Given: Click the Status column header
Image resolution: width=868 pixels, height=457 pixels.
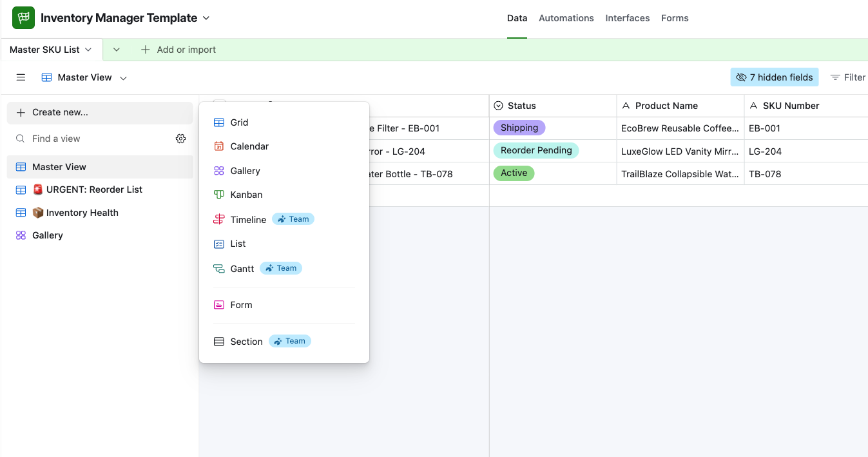Looking at the screenshot, I should (x=553, y=106).
